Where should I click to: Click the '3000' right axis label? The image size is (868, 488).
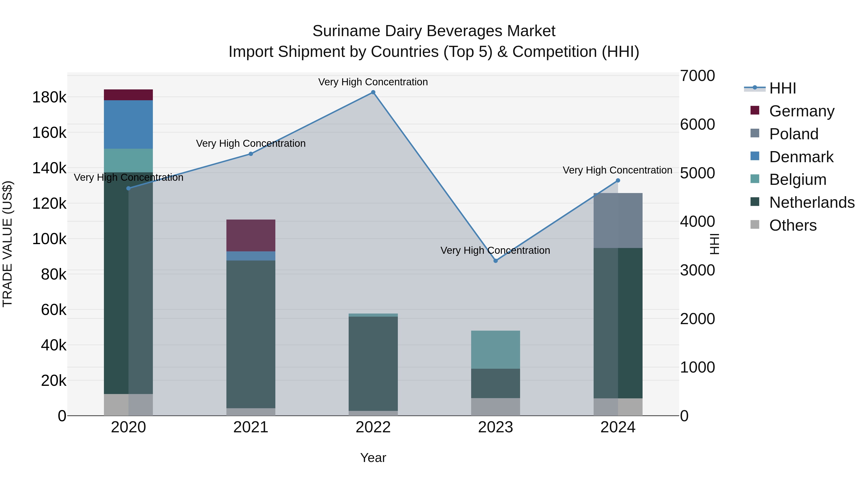[698, 270]
